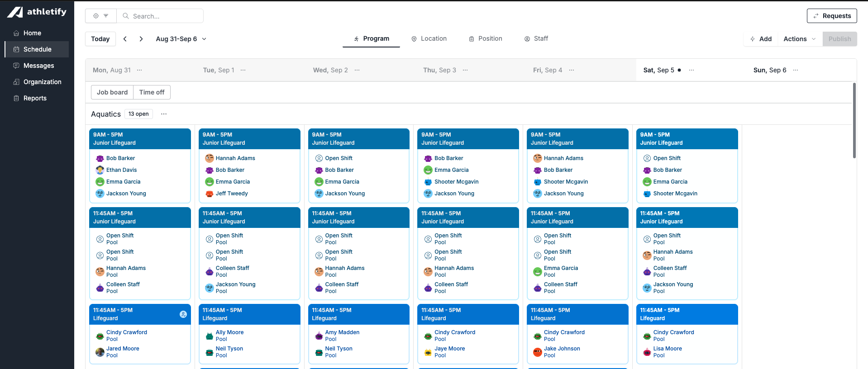The width and height of the screenshot is (868, 369).
Task: Select Schedule in sidebar
Action: (x=37, y=49)
